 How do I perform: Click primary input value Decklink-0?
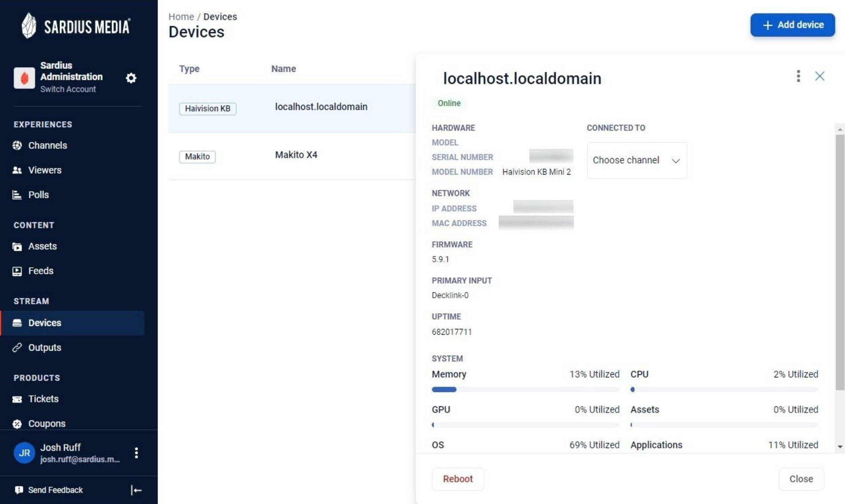click(450, 296)
